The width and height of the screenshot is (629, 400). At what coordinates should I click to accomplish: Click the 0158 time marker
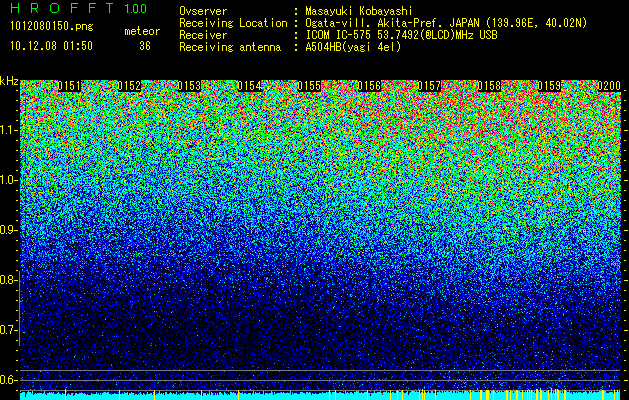pyautogui.click(x=489, y=86)
